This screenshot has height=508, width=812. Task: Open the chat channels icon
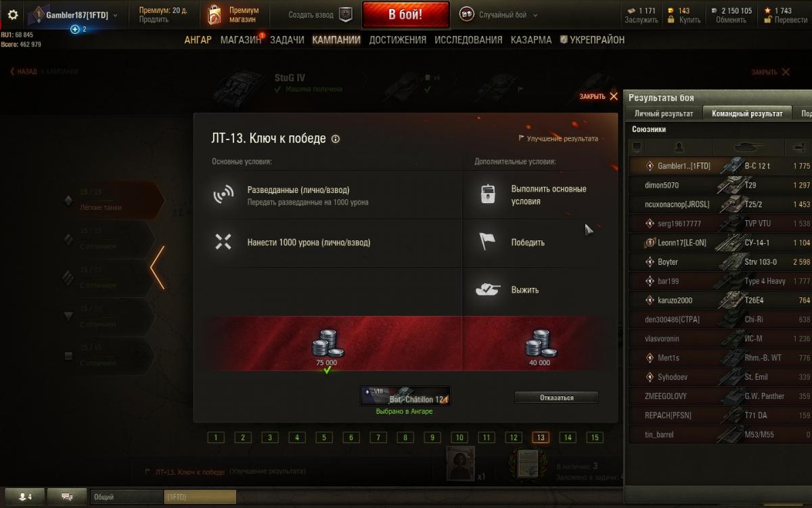(x=67, y=496)
